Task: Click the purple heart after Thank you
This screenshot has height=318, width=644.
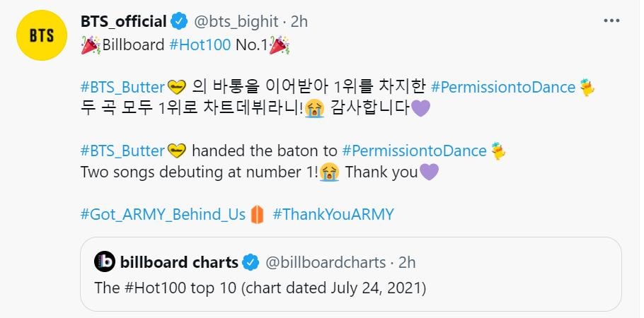Action: click(429, 172)
